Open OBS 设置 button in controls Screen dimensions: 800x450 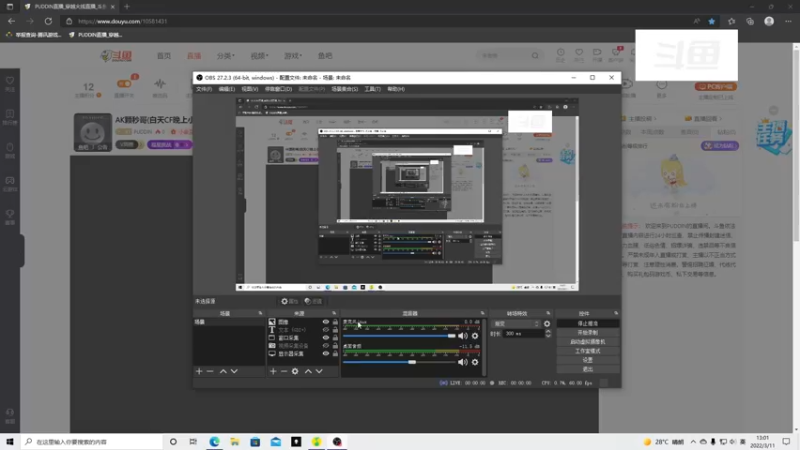[x=588, y=360]
